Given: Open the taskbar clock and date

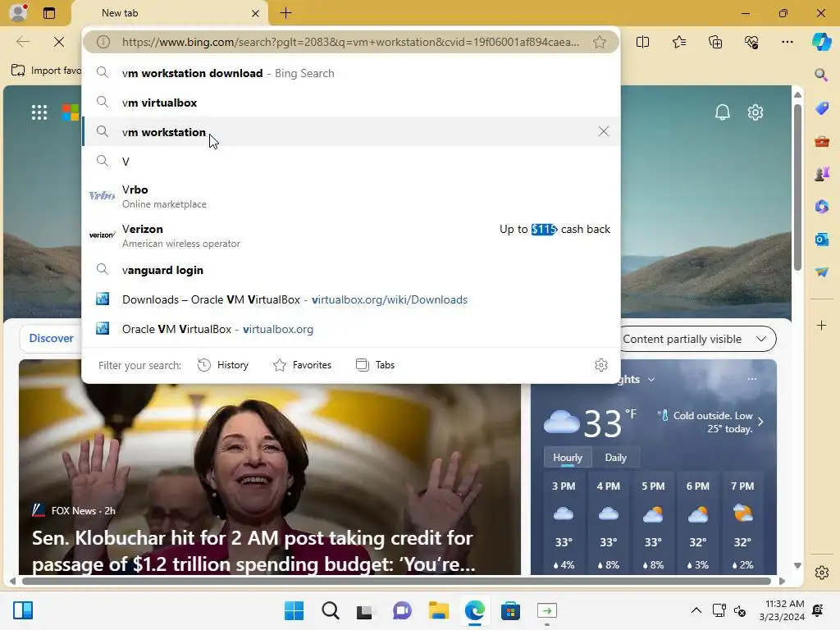Looking at the screenshot, I should tap(782, 610).
